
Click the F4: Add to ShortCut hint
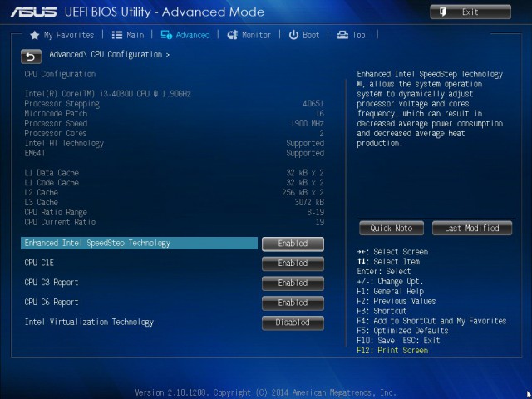431,321
